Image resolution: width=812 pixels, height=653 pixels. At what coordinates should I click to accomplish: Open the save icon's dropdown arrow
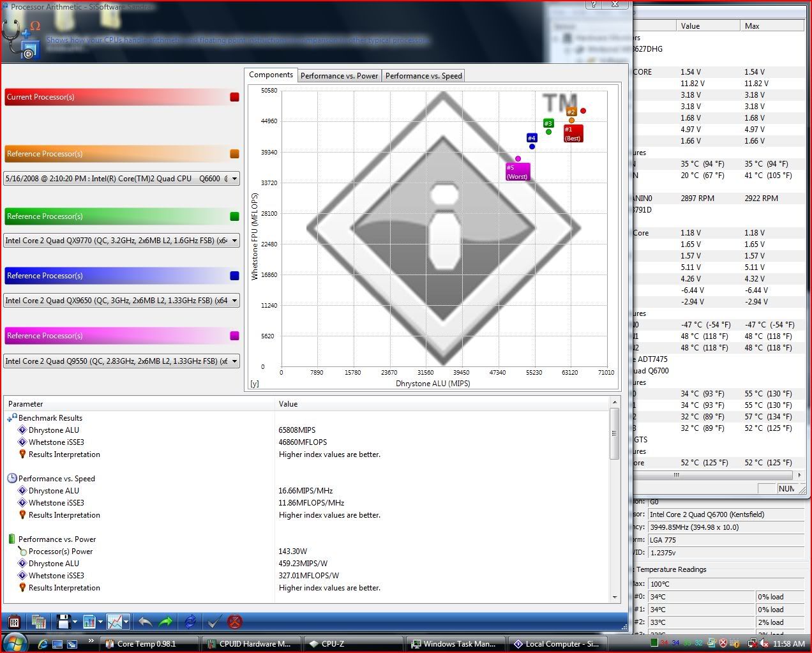coord(75,622)
